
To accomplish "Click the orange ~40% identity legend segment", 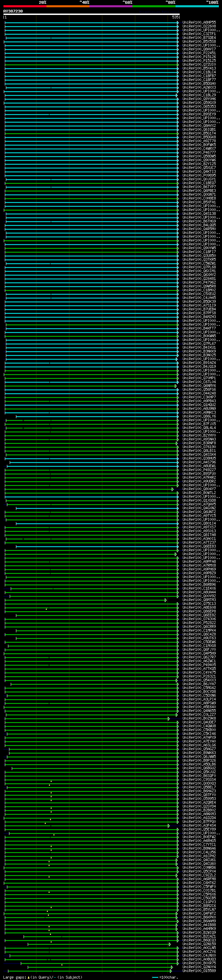I will tap(68, 7).
